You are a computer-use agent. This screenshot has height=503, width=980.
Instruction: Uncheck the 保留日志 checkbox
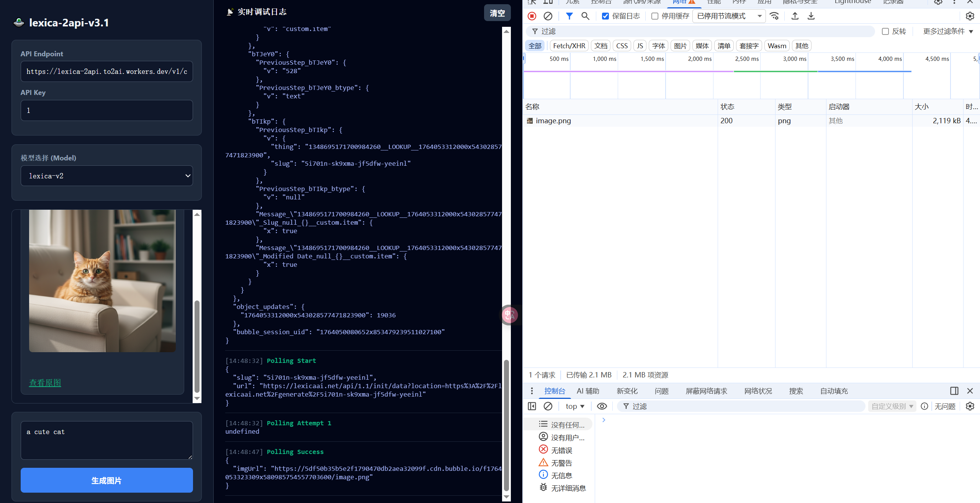(x=605, y=16)
